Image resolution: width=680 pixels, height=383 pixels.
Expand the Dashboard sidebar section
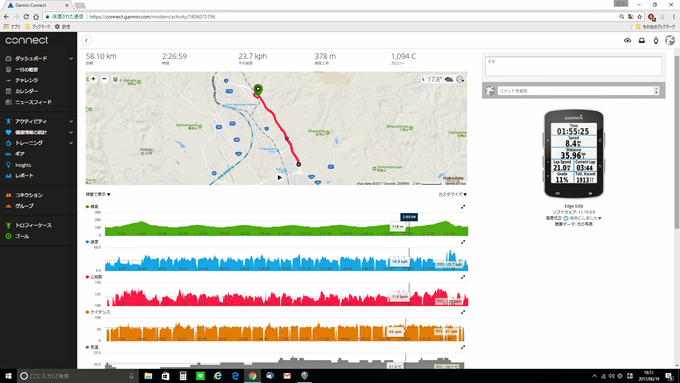pos(71,59)
